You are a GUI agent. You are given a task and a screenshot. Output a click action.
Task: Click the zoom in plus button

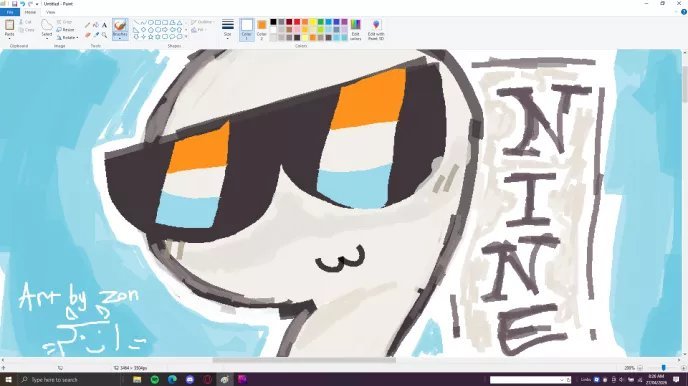pos(683,368)
